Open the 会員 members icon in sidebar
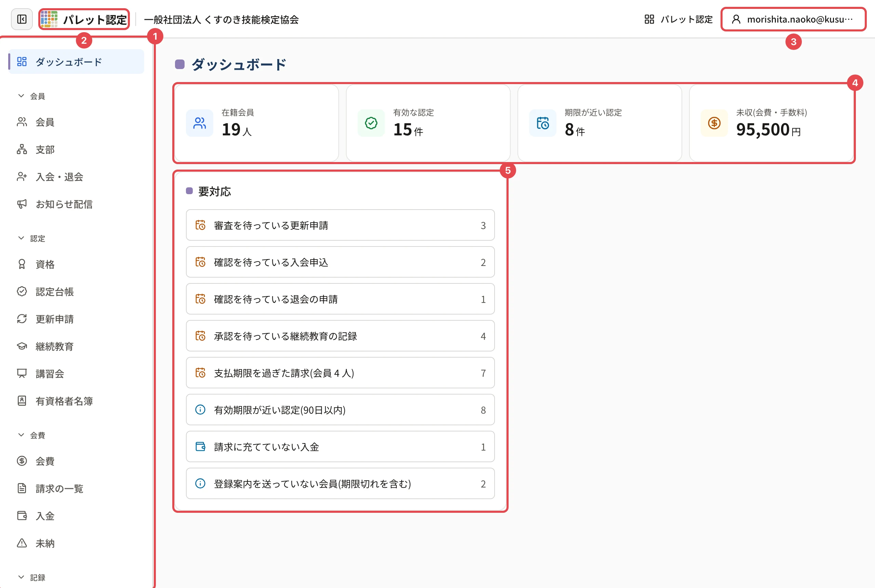Screen dimensions: 875x588 point(22,122)
